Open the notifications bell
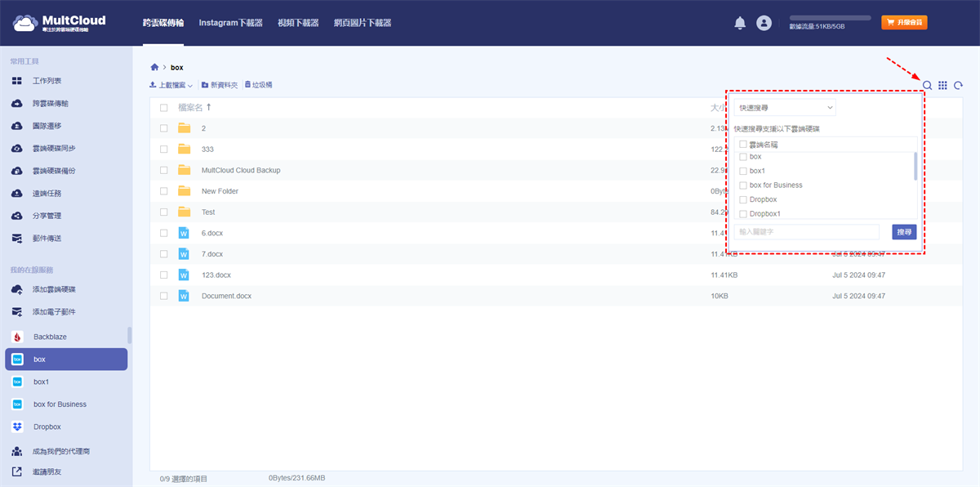This screenshot has width=980, height=487. 740,23
